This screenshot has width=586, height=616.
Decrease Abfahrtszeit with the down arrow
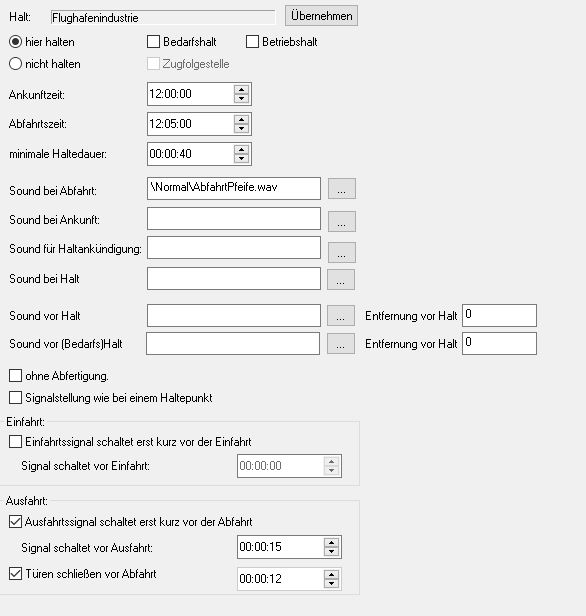pyautogui.click(x=241, y=128)
